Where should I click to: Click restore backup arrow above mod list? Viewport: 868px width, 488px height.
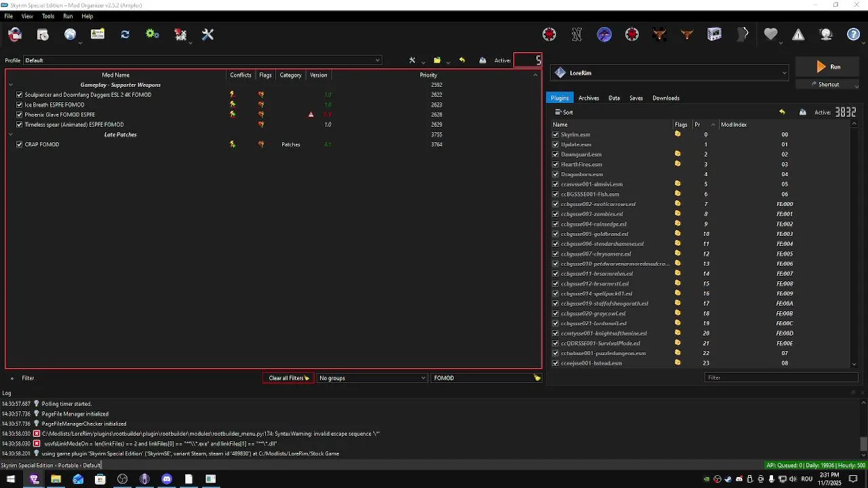click(x=462, y=60)
